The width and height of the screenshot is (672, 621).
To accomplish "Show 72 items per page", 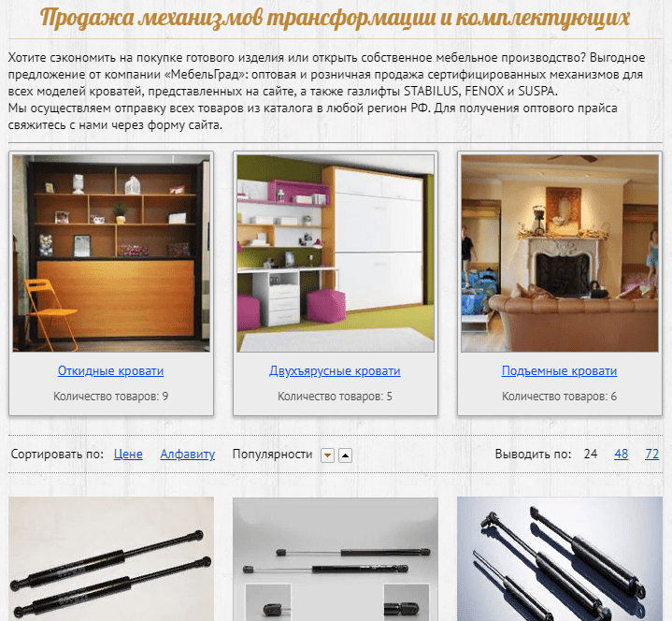I will coord(651,454).
